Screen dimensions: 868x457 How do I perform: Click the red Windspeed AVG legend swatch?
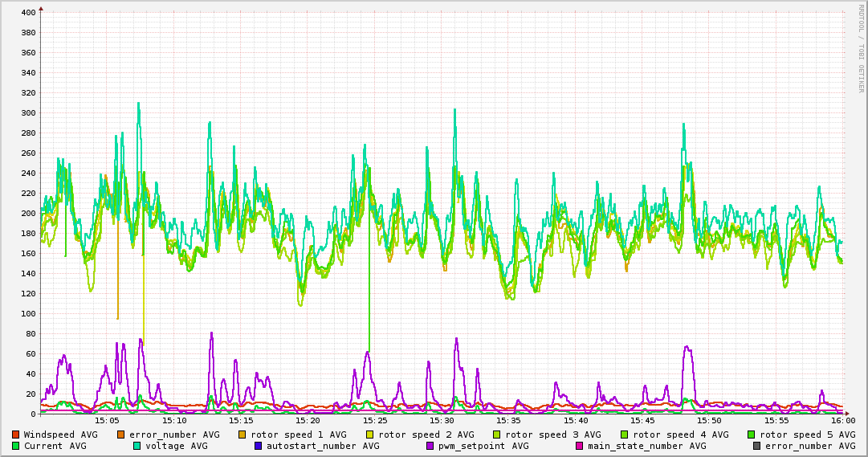click(16, 435)
